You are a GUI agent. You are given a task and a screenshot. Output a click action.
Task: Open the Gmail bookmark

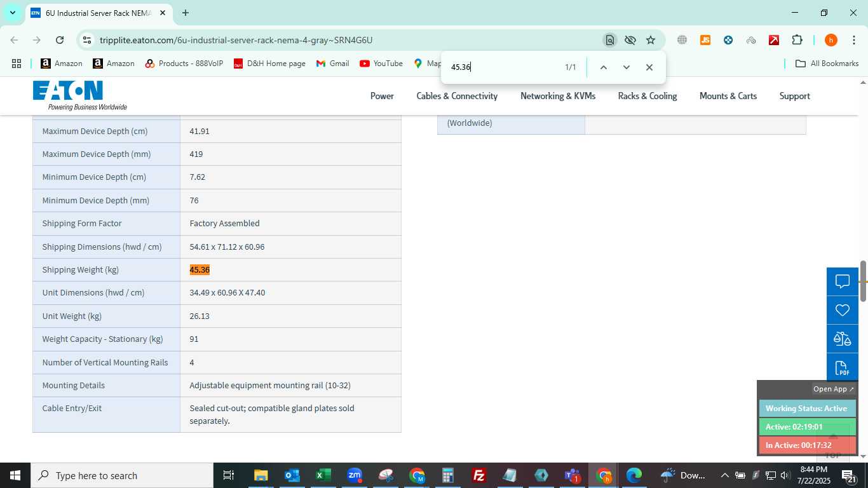coord(333,64)
